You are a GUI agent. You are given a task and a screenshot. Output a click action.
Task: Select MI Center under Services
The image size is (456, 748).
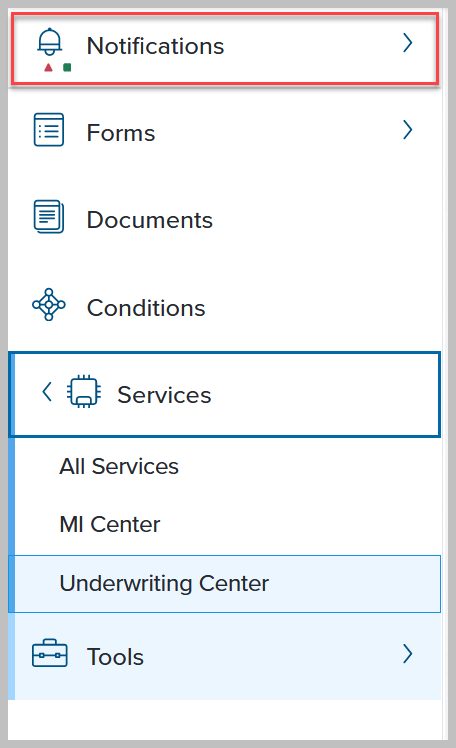click(x=110, y=525)
